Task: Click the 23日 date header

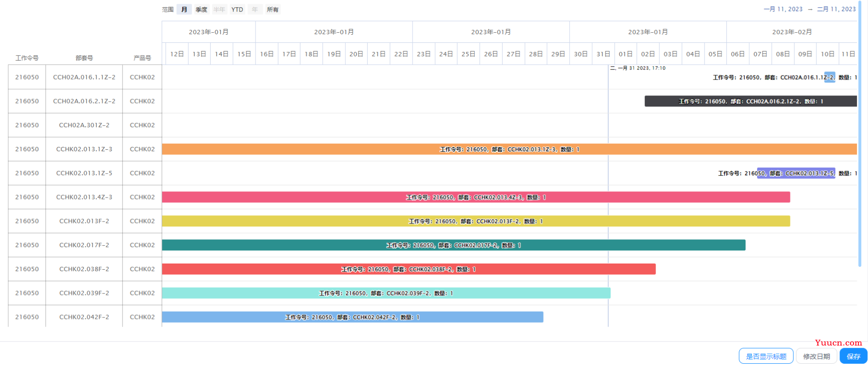Action: [x=424, y=54]
